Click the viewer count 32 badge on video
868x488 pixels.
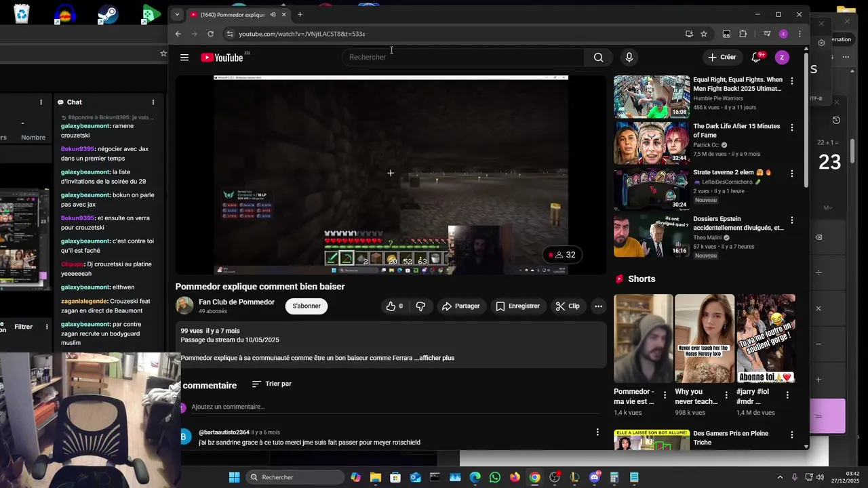[563, 255]
